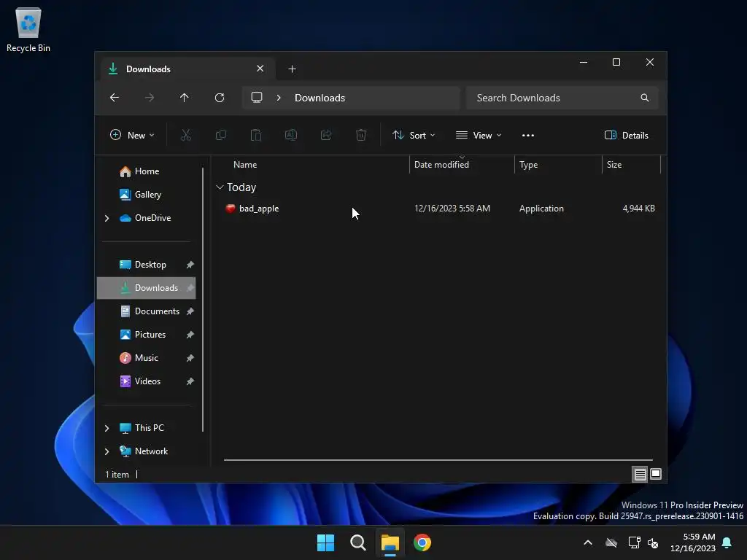
Task: Expand This PC tree node
Action: point(107,428)
